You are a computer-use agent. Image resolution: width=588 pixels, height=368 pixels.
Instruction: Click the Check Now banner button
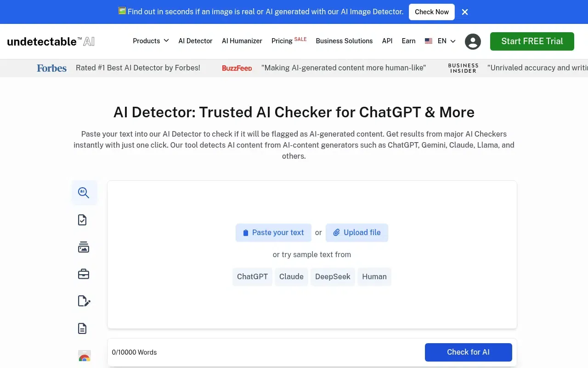click(x=432, y=12)
